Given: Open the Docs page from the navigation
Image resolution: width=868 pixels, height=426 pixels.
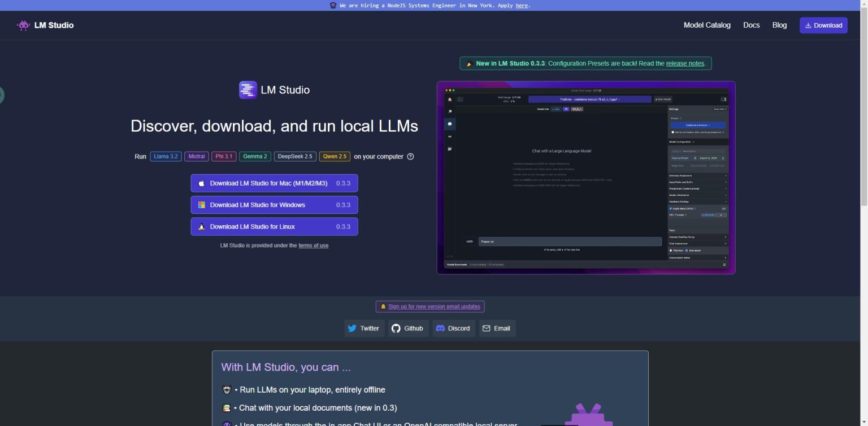Looking at the screenshot, I should [751, 25].
